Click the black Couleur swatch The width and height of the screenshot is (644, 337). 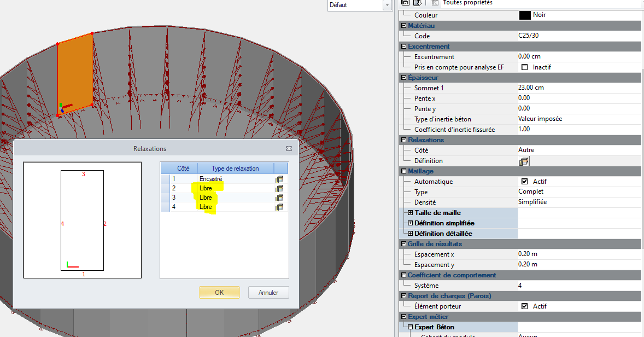(525, 15)
